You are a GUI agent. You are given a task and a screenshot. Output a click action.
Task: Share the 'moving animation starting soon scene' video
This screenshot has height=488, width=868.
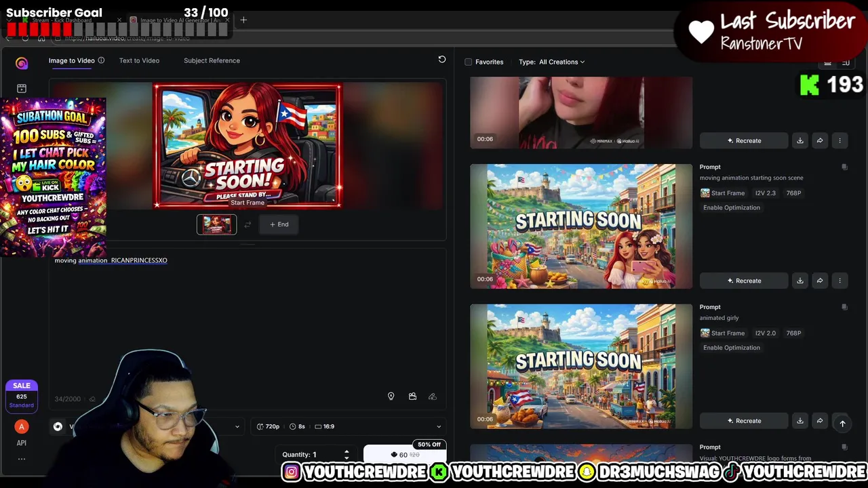(820, 281)
